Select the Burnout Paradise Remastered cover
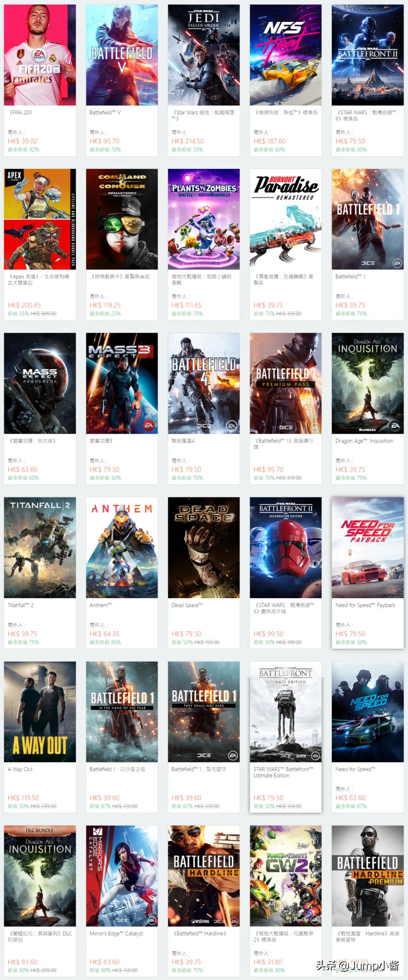This screenshot has height=980, width=408. (x=286, y=219)
